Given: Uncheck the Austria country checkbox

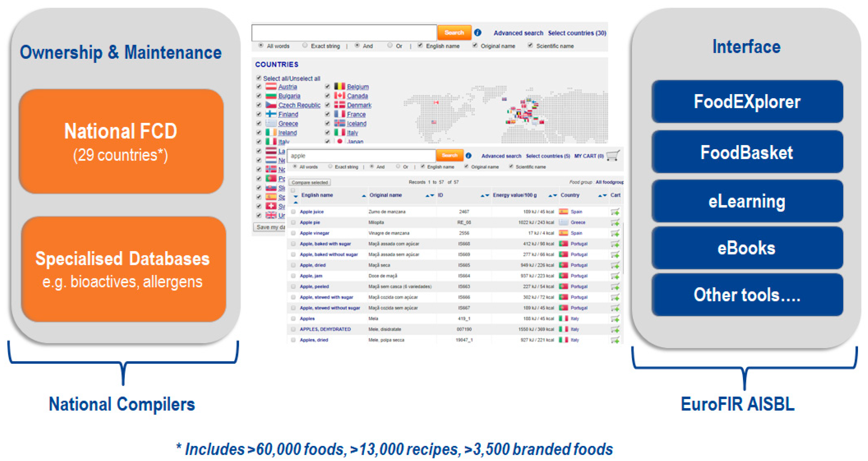Looking at the screenshot, I should (x=259, y=87).
